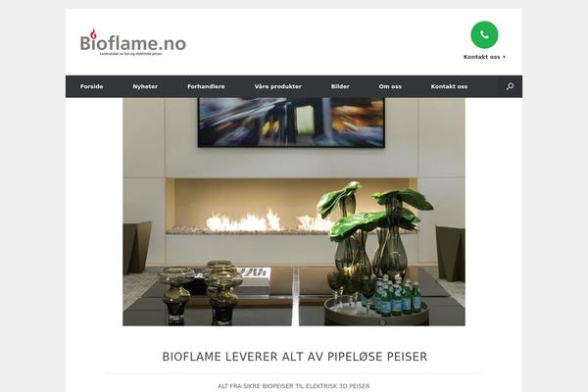
Task: Open search via the magnifier icon
Action: (x=510, y=86)
